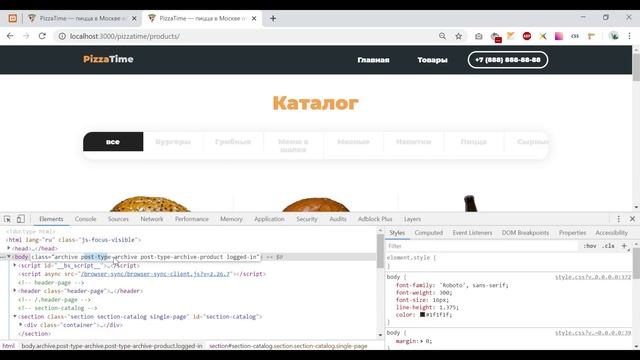The width and height of the screenshot is (640, 360).
Task: Close the first PizzaTime tab
Action: tap(134, 18)
